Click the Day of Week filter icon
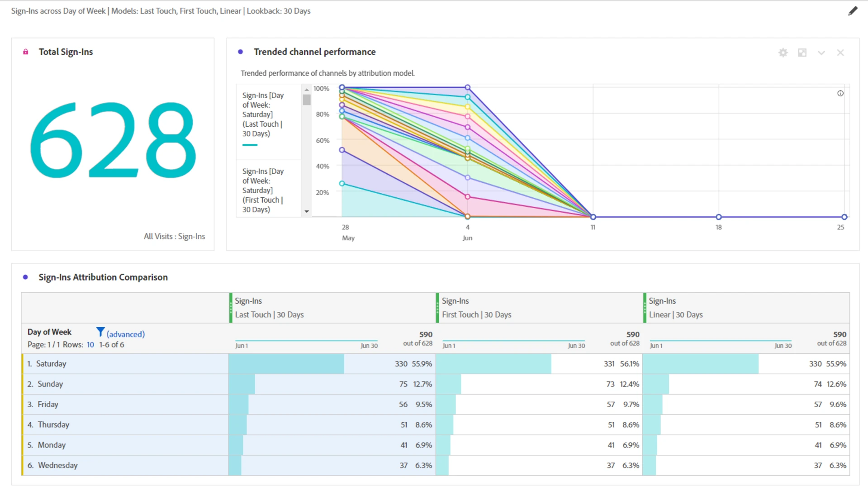The height and width of the screenshot is (486, 868). (x=100, y=332)
